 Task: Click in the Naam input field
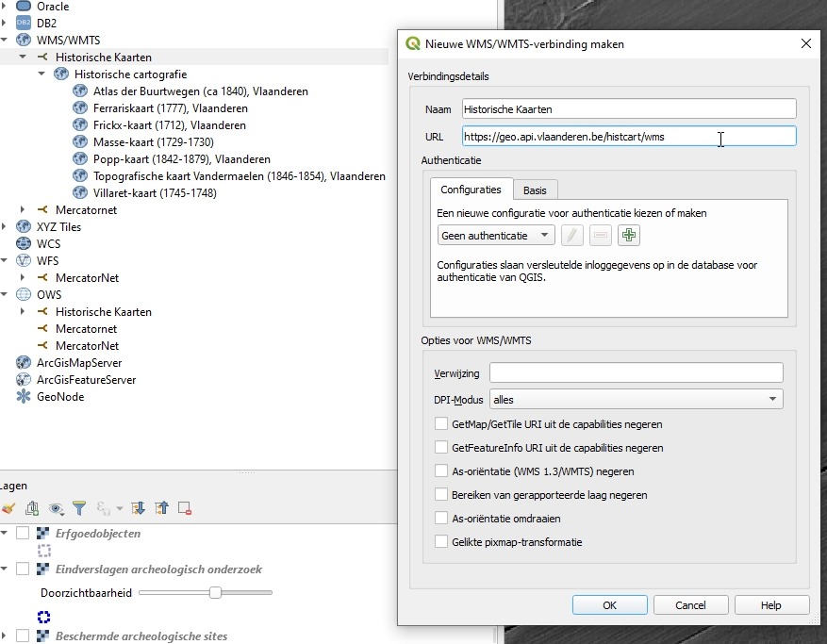click(x=629, y=109)
